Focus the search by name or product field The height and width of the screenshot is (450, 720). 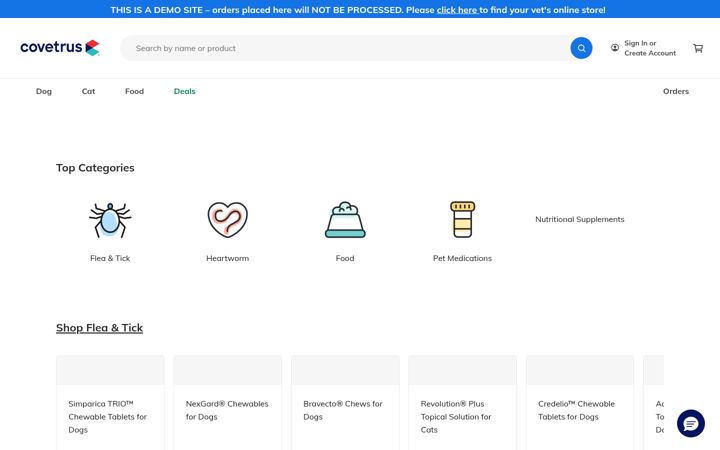pyautogui.click(x=345, y=48)
